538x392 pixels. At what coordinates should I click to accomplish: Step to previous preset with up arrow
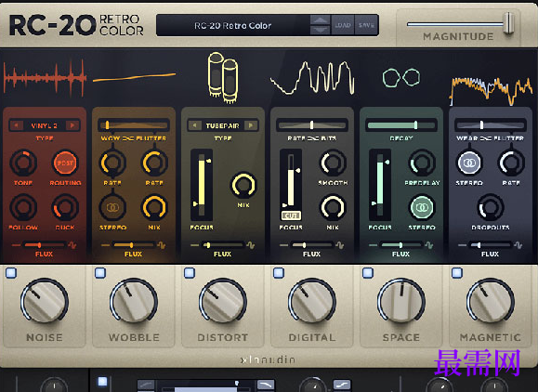point(321,20)
